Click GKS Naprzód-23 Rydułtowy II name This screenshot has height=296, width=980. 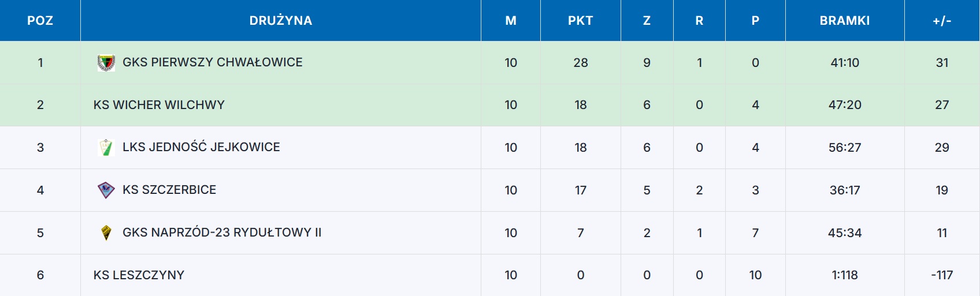tap(222, 233)
